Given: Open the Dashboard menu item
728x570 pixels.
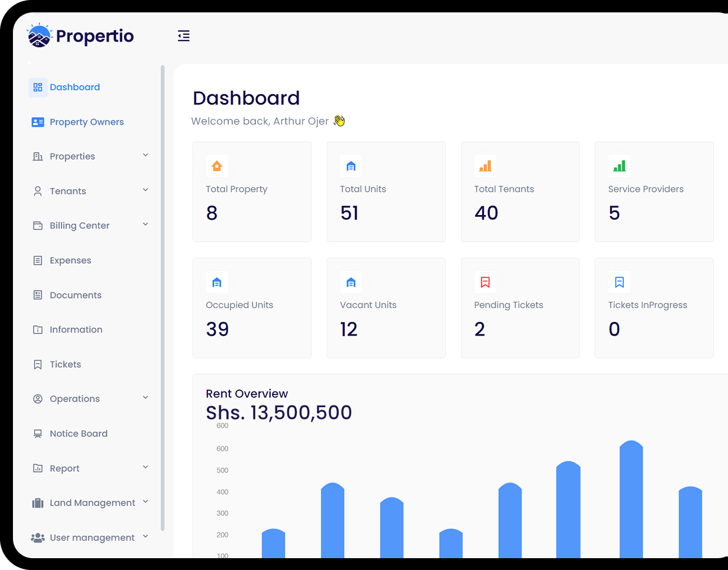Looking at the screenshot, I should [74, 87].
